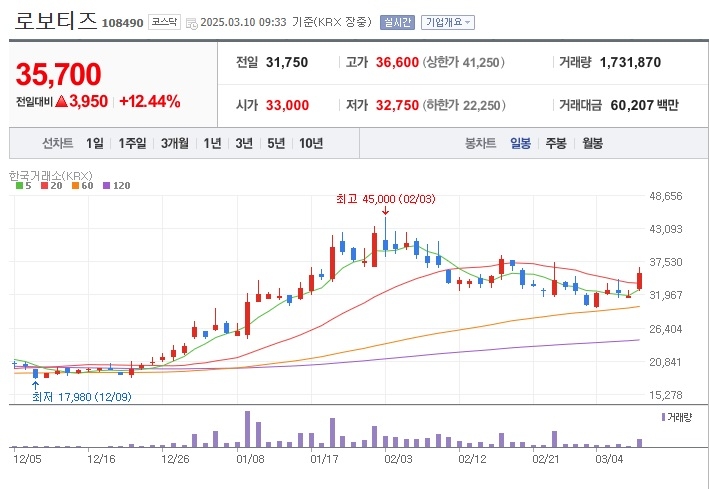The width and height of the screenshot is (709, 489).
Task: Click the 12/05 date axis label
Action: pyautogui.click(x=27, y=460)
